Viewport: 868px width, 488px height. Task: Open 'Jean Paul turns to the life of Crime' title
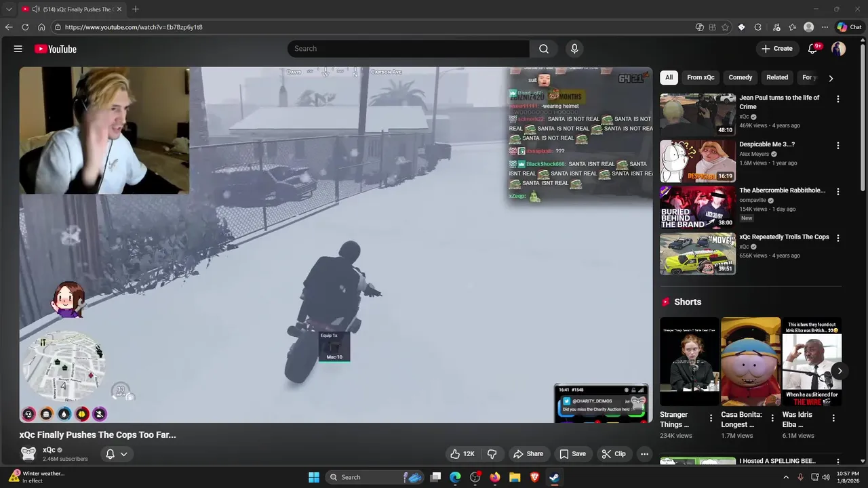pos(779,102)
